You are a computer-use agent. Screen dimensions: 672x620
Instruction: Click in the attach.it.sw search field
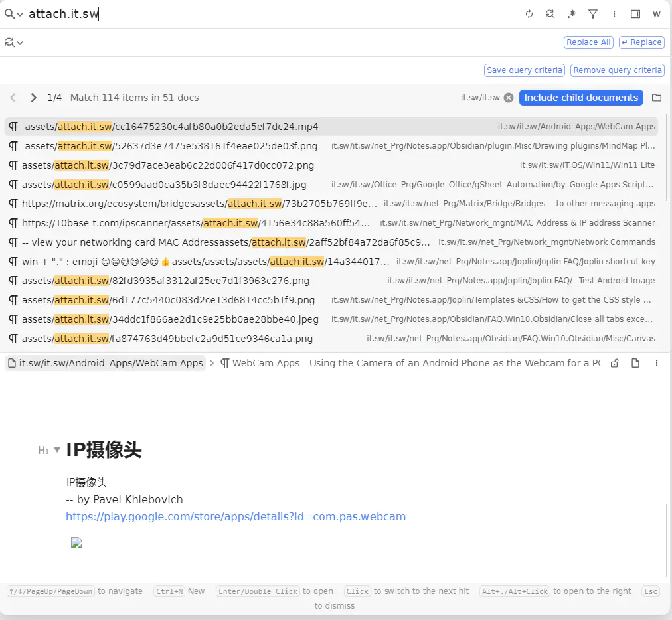click(x=266, y=14)
